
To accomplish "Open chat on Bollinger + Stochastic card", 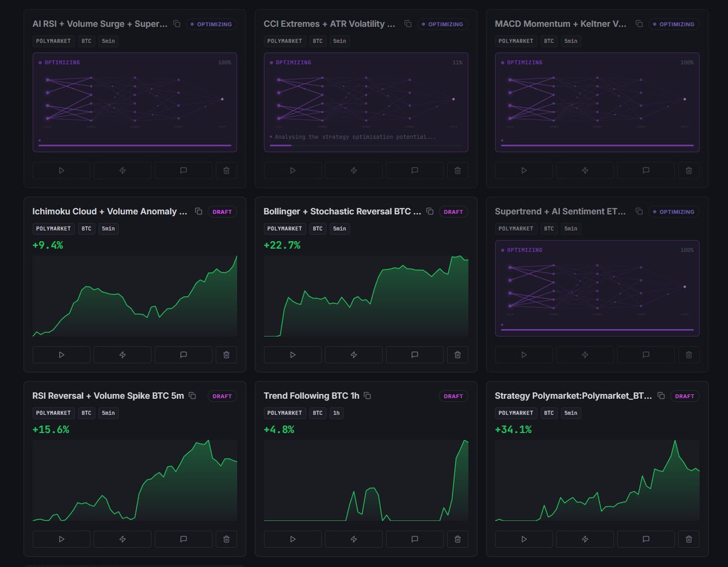I will (x=414, y=355).
